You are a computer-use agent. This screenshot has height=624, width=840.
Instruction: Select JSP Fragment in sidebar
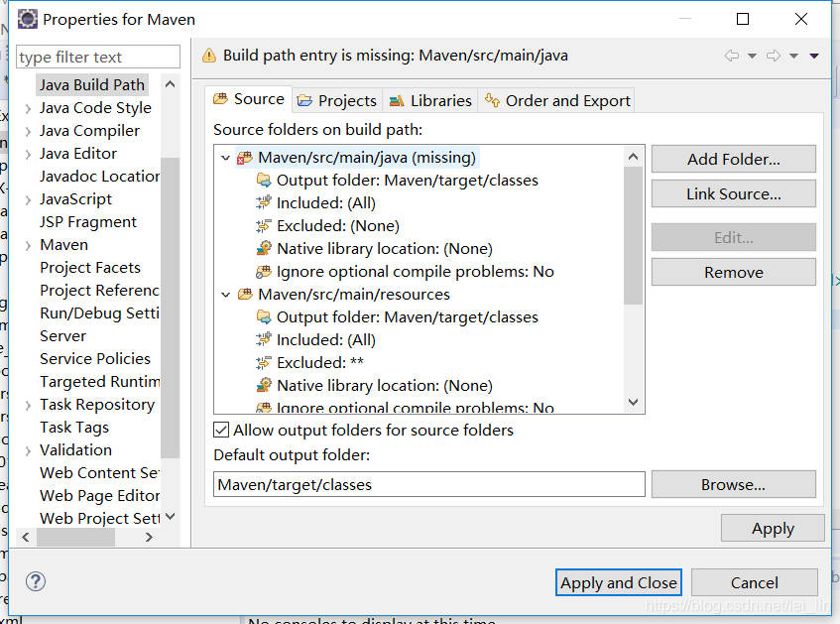point(88,222)
